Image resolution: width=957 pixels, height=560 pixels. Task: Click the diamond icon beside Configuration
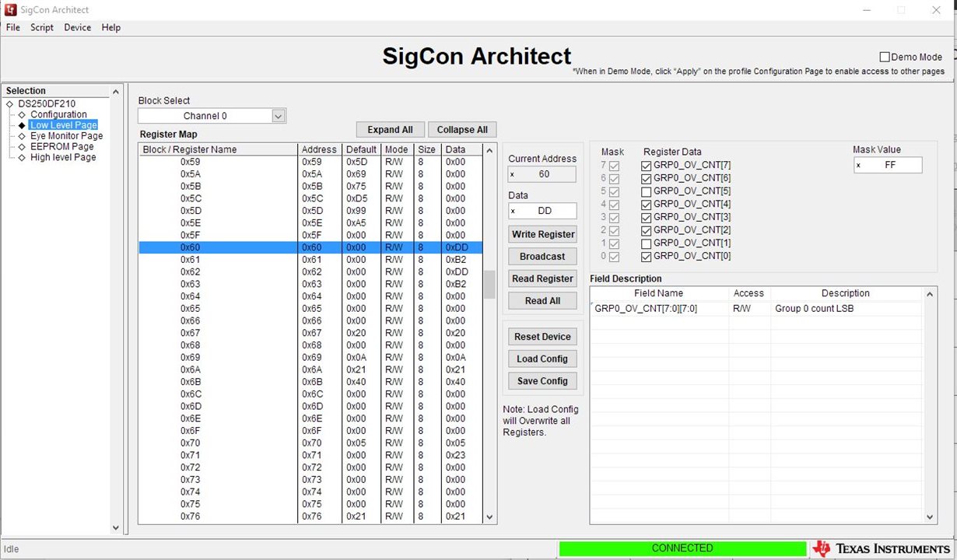coord(22,114)
